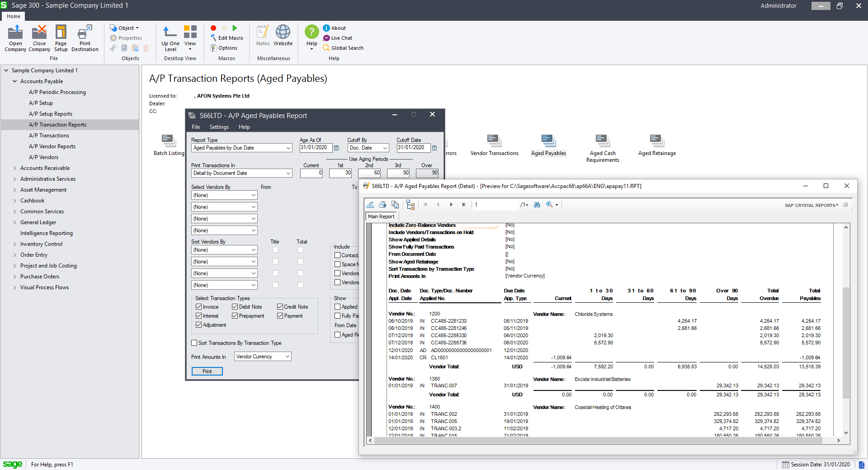Screen dimensions: 868x470
Task: Open the Settings menu in Aged Payables dialog
Action: click(219, 127)
